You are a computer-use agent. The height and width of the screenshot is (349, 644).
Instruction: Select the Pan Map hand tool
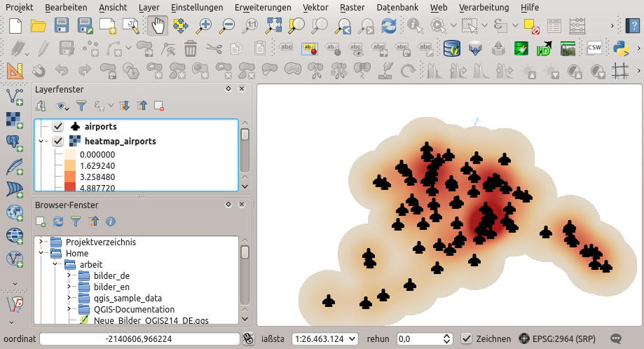point(158,26)
